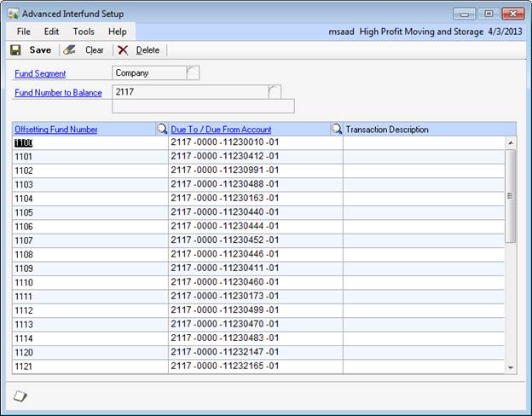Open lookup beside Due To / Due From Account
Viewport: 532px width, 416px height.
(337, 130)
